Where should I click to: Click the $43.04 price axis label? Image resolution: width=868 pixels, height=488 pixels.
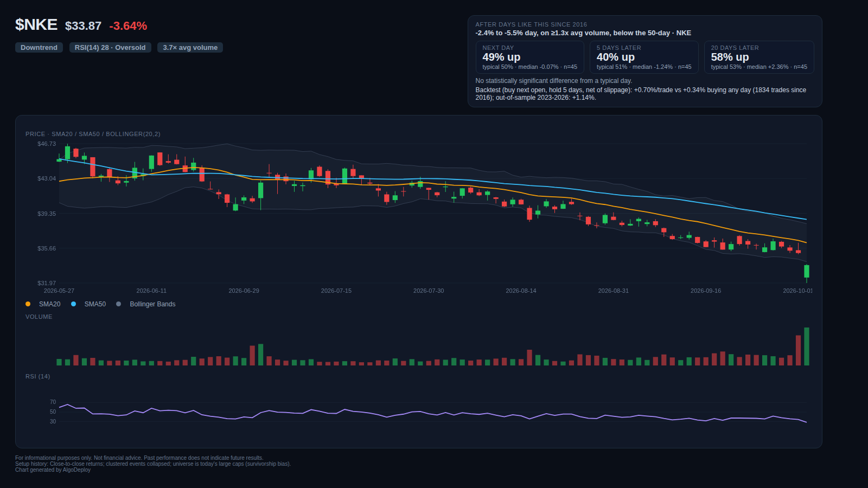pyautogui.click(x=47, y=178)
